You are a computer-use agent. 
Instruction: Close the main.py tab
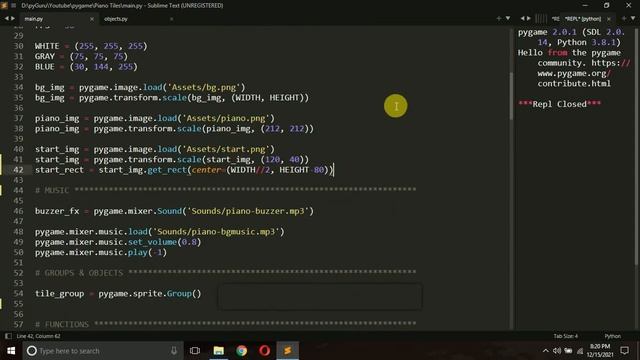tap(92, 19)
